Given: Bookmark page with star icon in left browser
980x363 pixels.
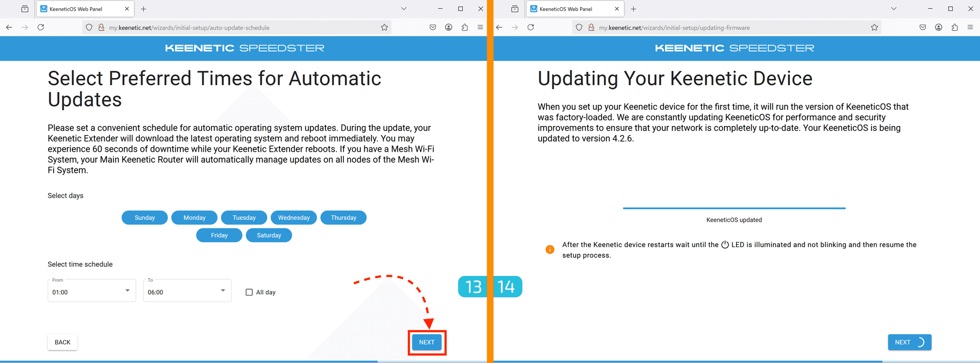Looking at the screenshot, I should click(384, 27).
